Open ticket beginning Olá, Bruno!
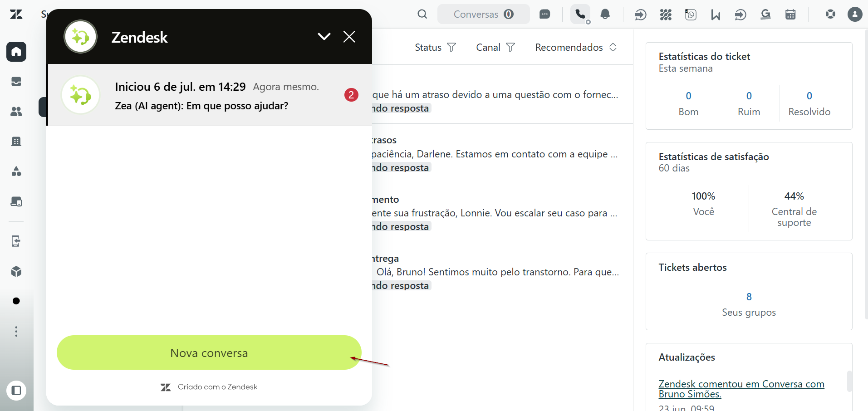 (502, 272)
